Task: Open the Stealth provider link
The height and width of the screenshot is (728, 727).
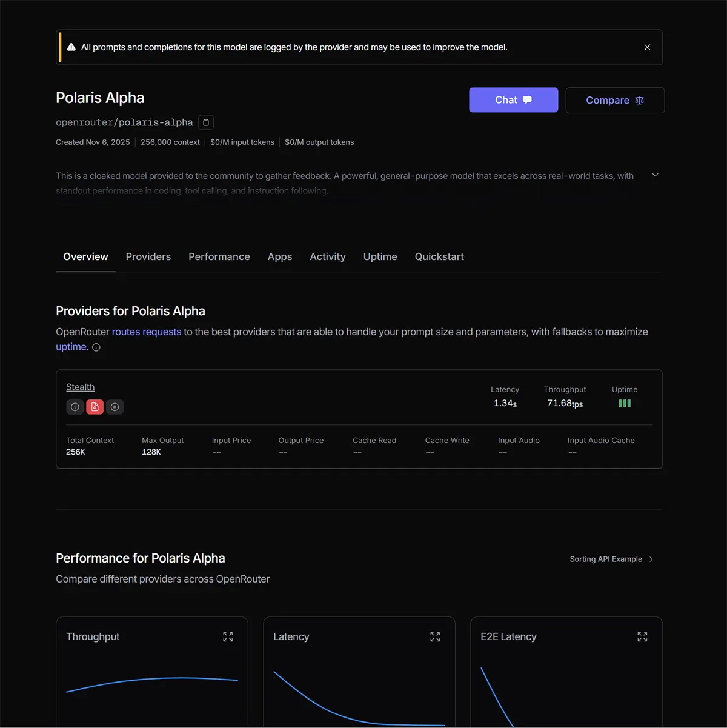Action: (x=81, y=387)
